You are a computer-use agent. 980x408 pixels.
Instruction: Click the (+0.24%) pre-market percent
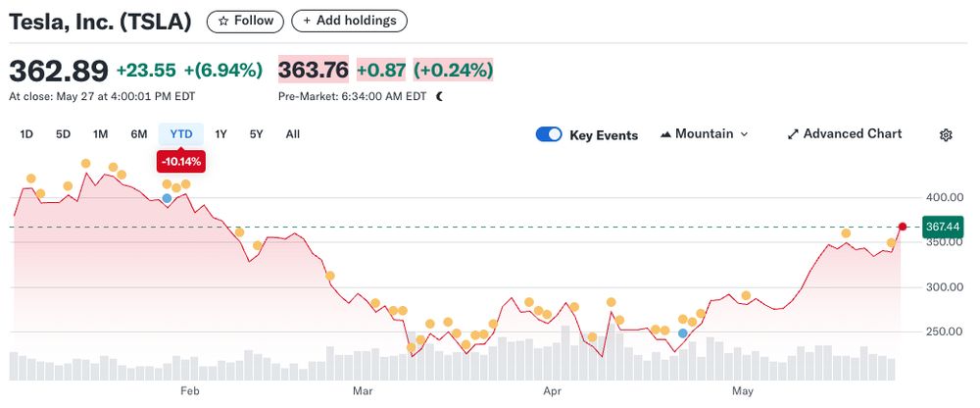453,71
